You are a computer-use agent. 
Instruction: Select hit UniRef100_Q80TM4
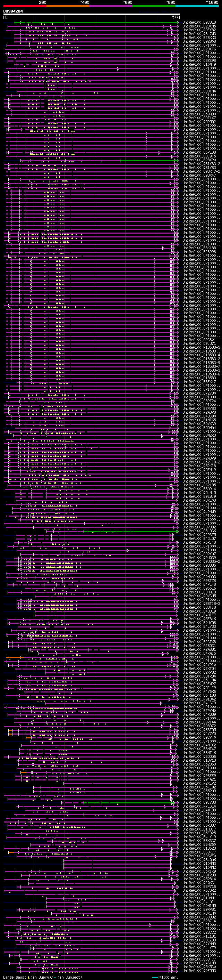click(x=199, y=91)
